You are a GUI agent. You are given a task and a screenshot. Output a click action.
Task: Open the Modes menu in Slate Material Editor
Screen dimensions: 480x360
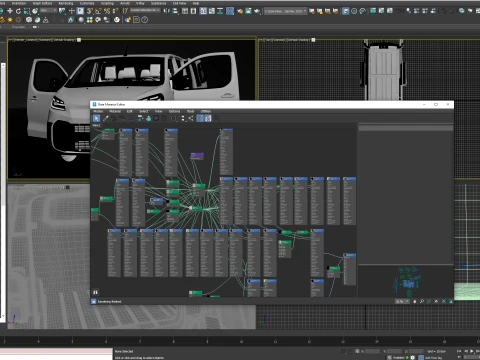point(98,111)
